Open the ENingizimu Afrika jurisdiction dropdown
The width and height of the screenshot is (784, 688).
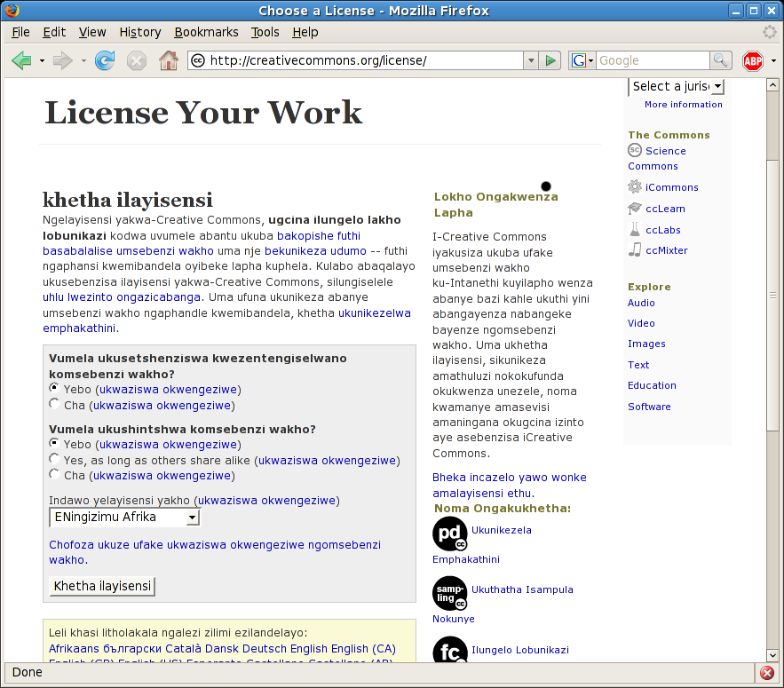click(x=124, y=517)
